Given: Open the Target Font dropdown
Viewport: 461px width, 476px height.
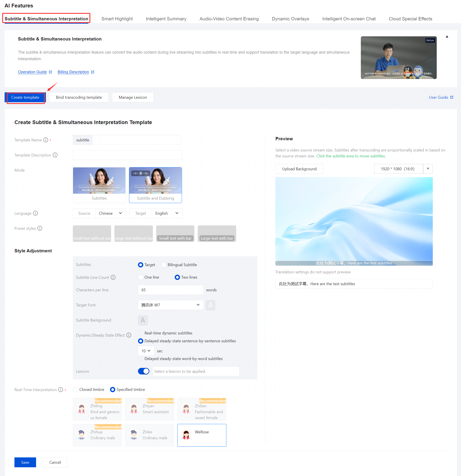Looking at the screenshot, I should point(171,305).
